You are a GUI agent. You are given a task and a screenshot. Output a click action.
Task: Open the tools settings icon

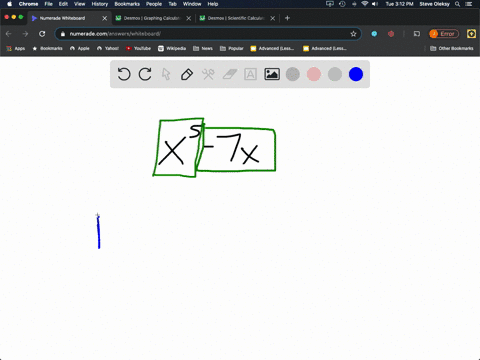point(208,74)
